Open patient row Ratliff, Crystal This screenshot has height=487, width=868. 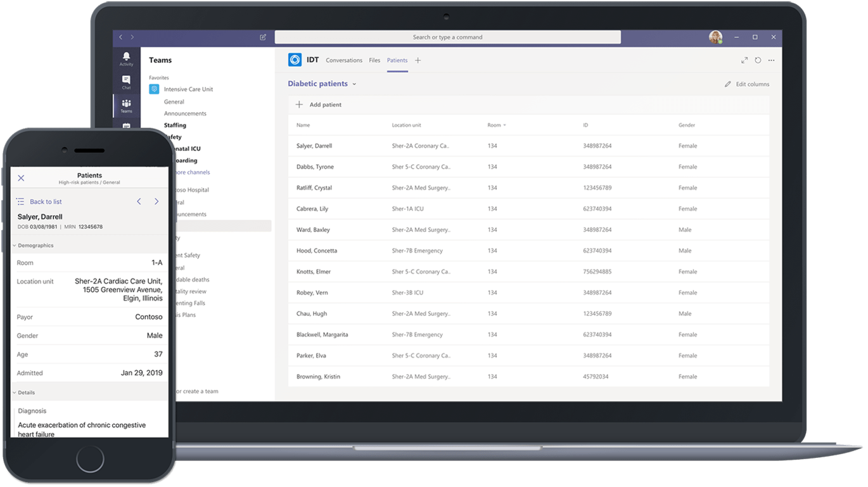click(x=528, y=188)
